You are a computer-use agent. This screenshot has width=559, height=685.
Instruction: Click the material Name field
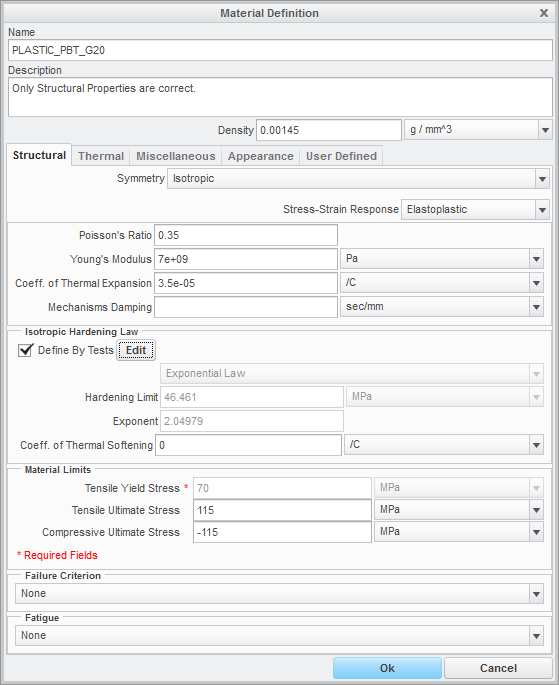[280, 50]
